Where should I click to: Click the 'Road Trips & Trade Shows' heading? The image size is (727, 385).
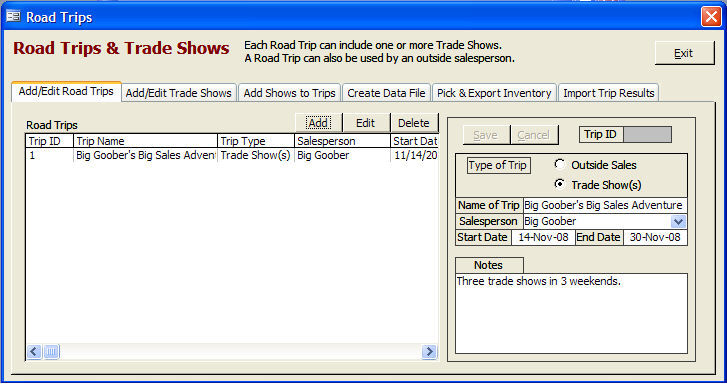[121, 48]
